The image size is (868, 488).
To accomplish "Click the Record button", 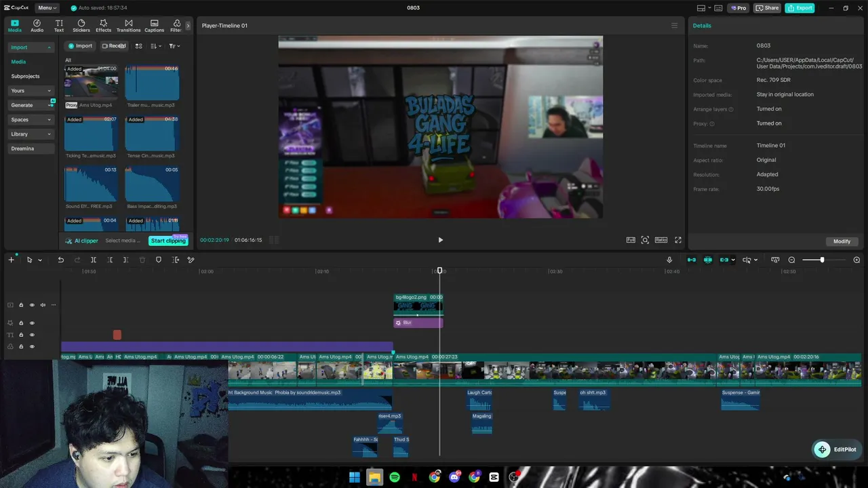I will coord(113,46).
